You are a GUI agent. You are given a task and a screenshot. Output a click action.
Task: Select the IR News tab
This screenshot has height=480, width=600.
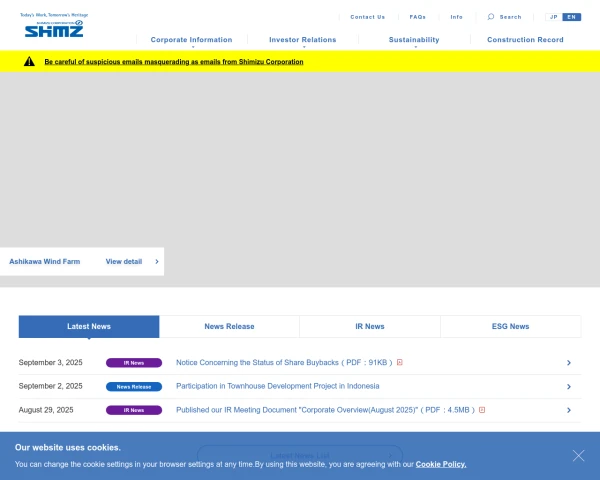click(x=369, y=326)
